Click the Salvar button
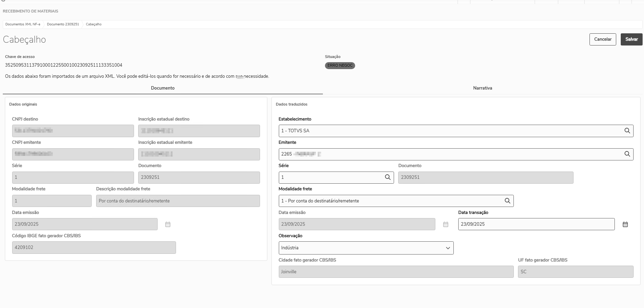The width and height of the screenshot is (644, 308). coord(631,39)
